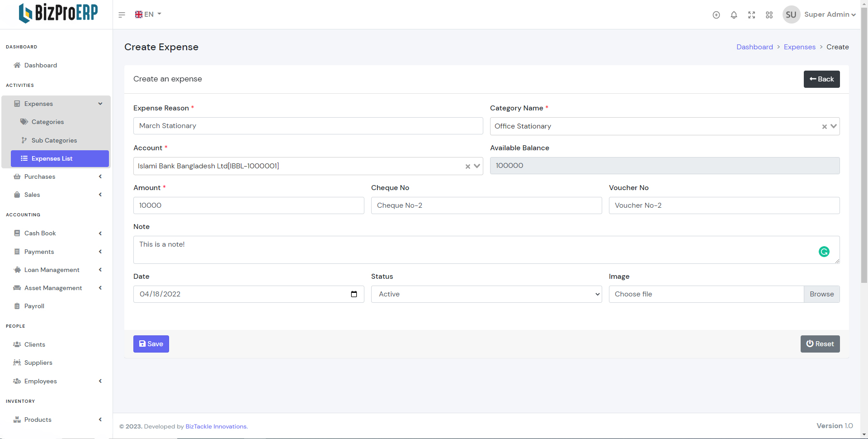This screenshot has height=439, width=868.
Task: Open the Status dropdown showing Active
Action: 486,294
